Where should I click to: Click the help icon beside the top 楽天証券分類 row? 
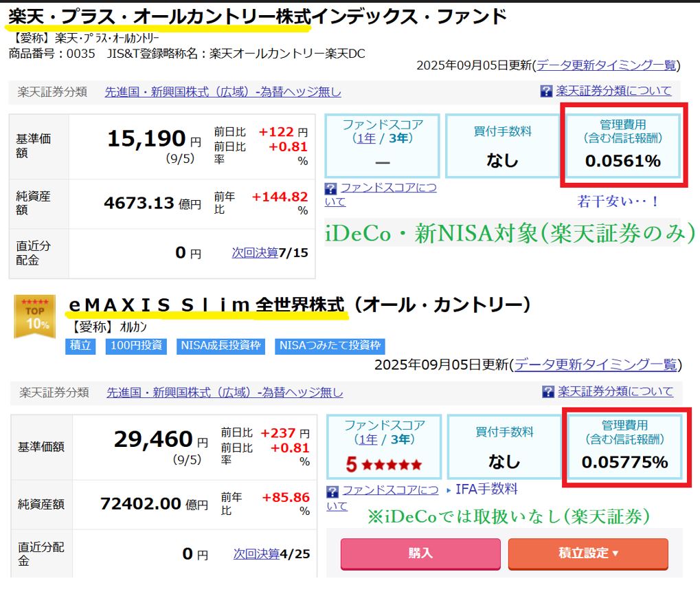[546, 91]
